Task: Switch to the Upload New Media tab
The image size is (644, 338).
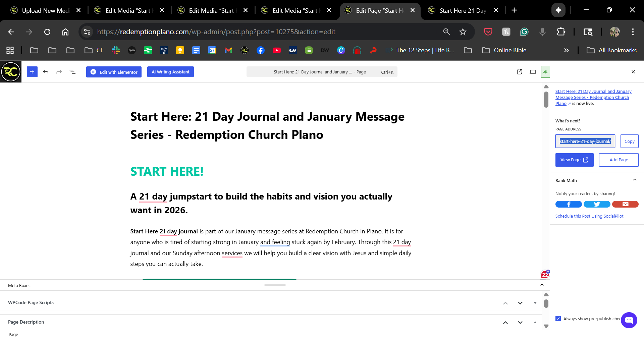Action: (x=45, y=10)
